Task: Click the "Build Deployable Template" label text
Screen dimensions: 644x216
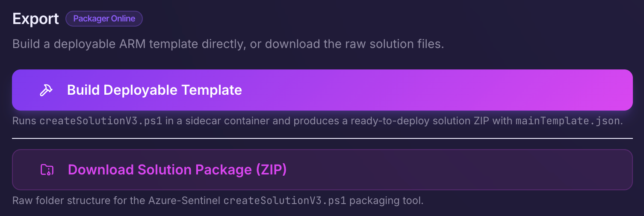Action: coord(154,90)
